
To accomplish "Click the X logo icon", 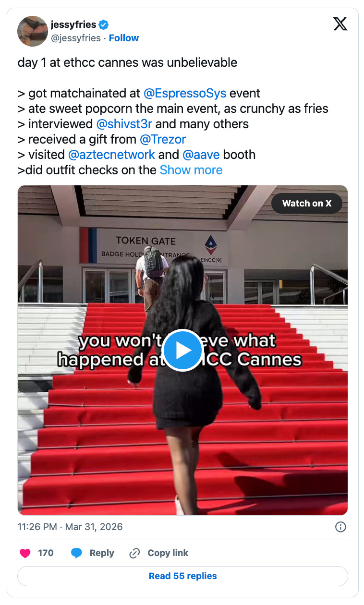I will (x=340, y=24).
